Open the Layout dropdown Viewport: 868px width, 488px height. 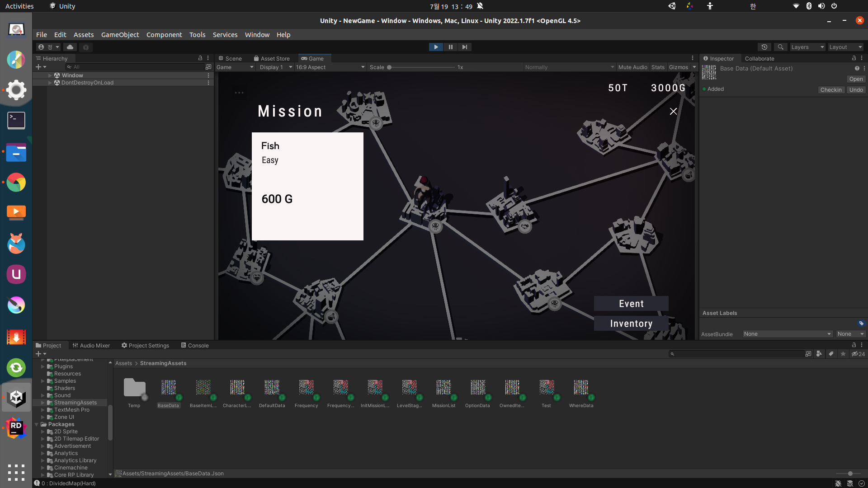coord(846,47)
